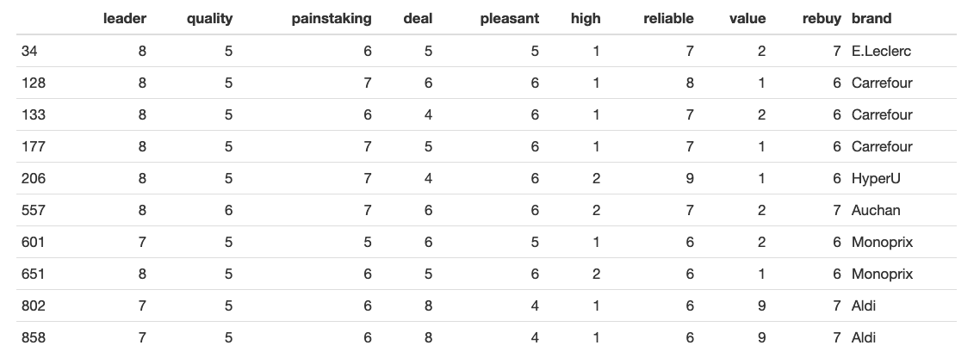
Task: Click the reliable value 9 in row 206
Action: point(690,179)
